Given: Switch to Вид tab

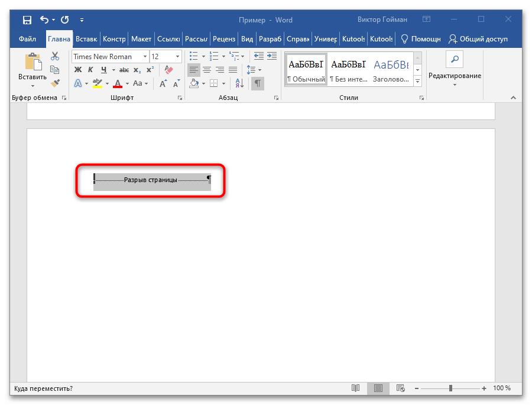Looking at the screenshot, I should click(x=247, y=39).
